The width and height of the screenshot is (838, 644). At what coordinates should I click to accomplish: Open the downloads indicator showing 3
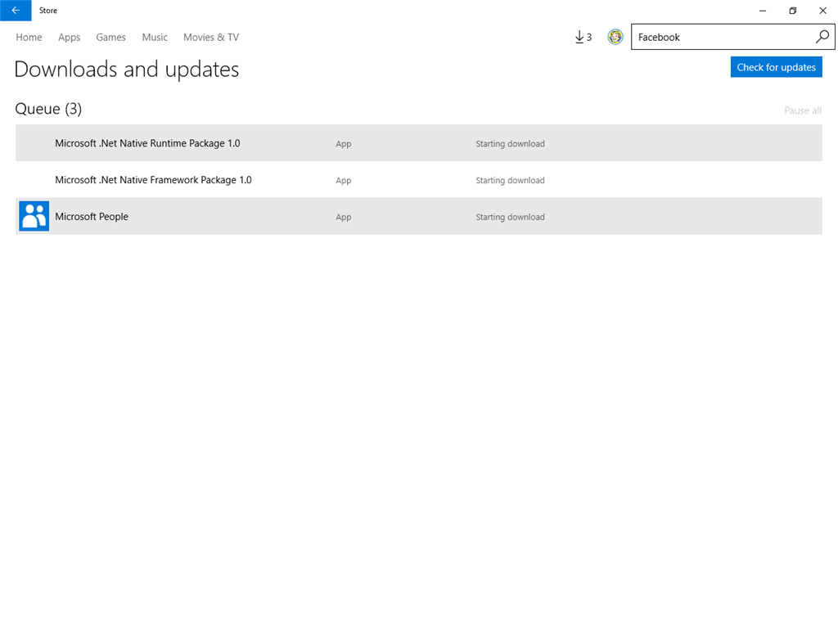[x=583, y=38]
